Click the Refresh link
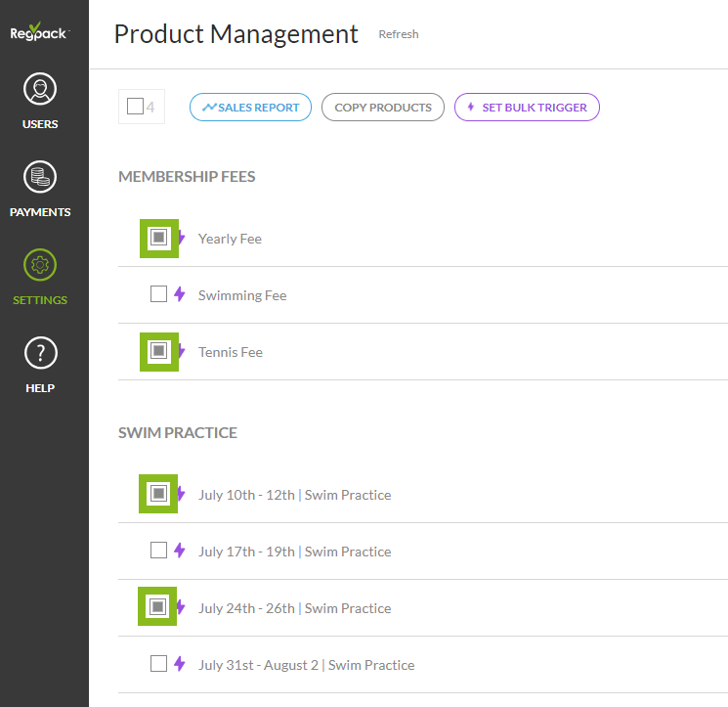 399,34
